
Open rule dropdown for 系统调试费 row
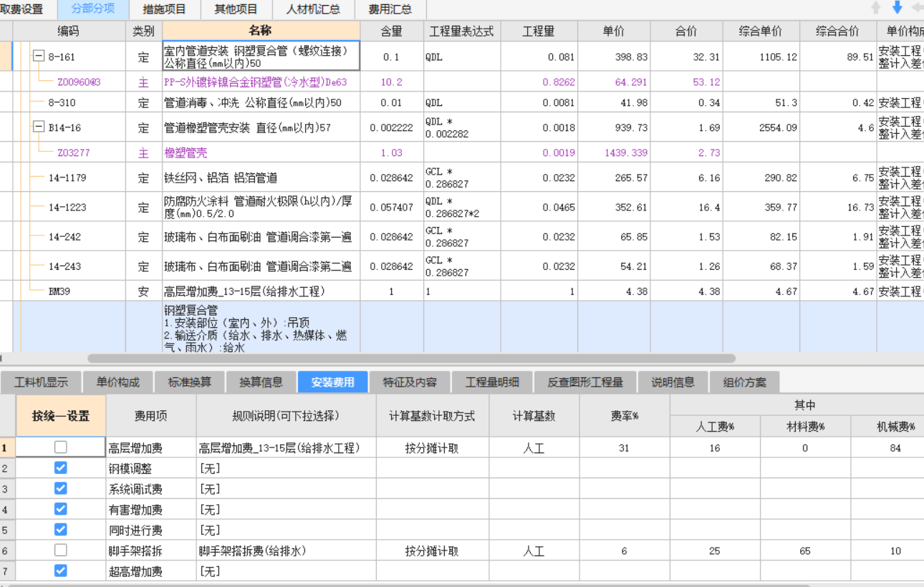287,490
